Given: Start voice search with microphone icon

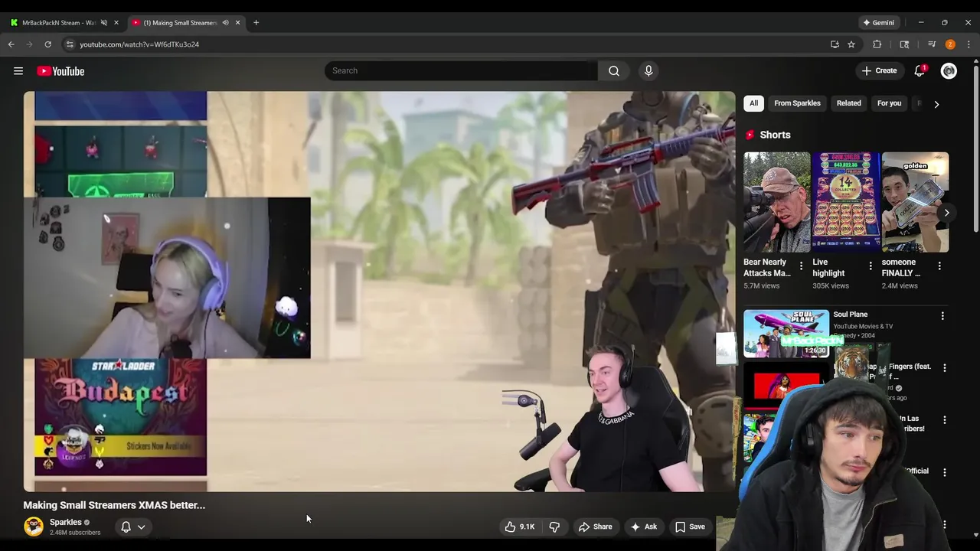Looking at the screenshot, I should tap(648, 71).
